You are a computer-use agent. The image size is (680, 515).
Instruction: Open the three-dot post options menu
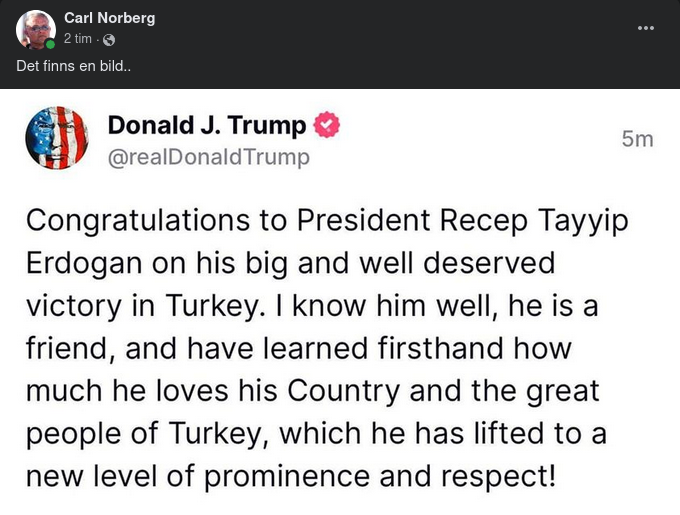click(645, 27)
